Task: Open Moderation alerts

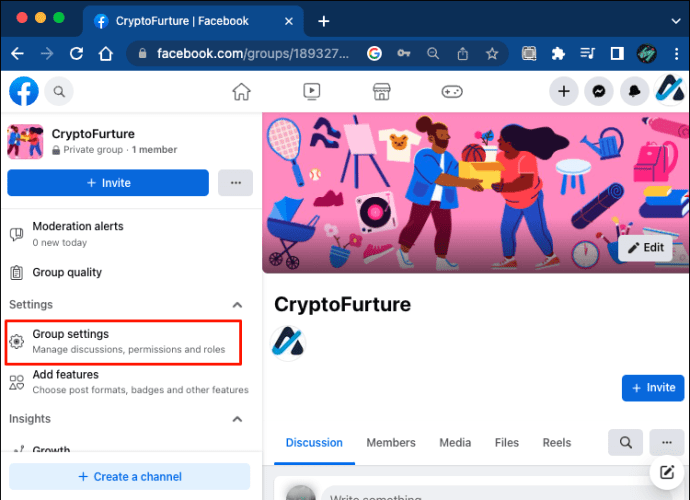Action: tap(66, 234)
